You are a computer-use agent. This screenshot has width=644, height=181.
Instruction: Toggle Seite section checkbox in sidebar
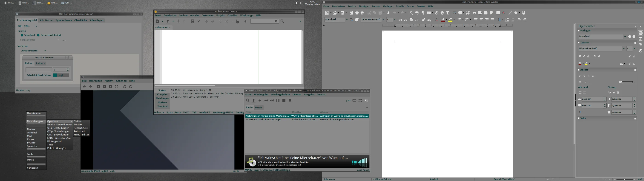click(x=579, y=118)
